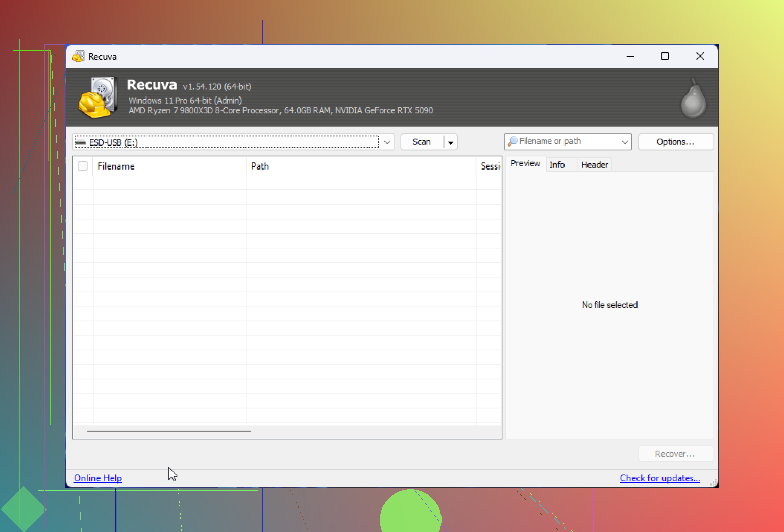Start scanning with the Scan button
The width and height of the screenshot is (784, 532).
tap(422, 141)
